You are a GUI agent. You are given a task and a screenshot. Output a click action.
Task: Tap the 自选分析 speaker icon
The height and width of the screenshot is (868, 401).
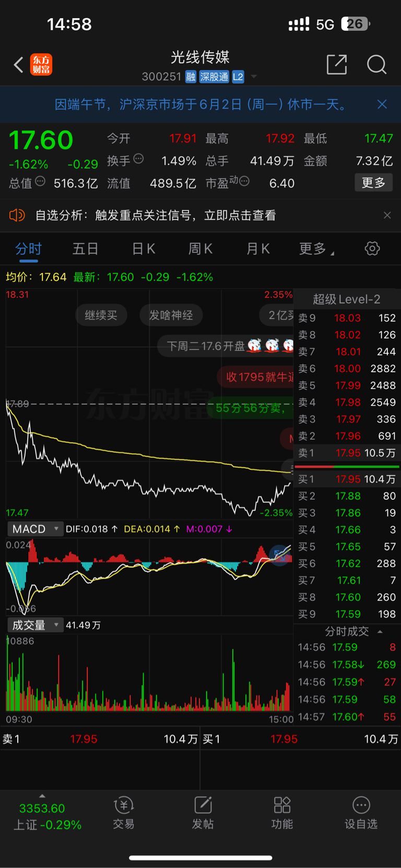[x=17, y=215]
